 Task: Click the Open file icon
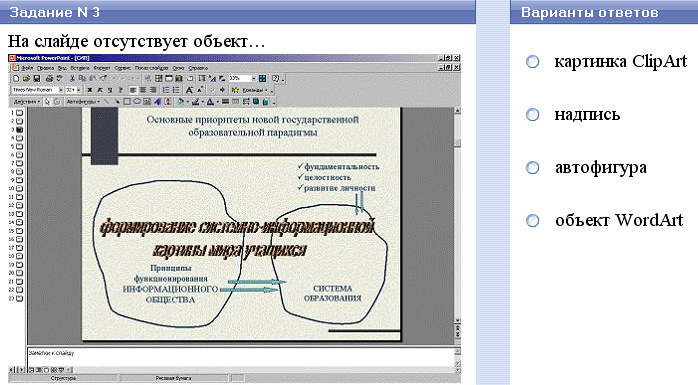coord(27,79)
